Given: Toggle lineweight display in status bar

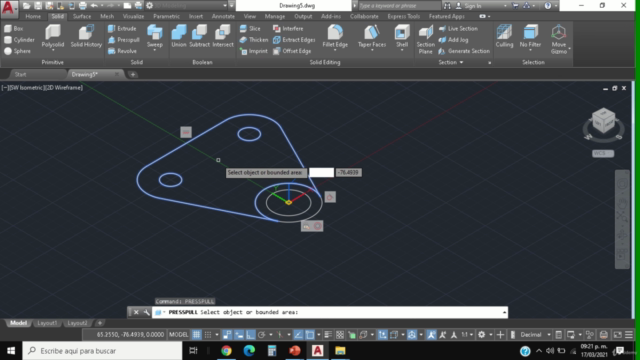Looking at the screenshot, I should click(328, 335).
